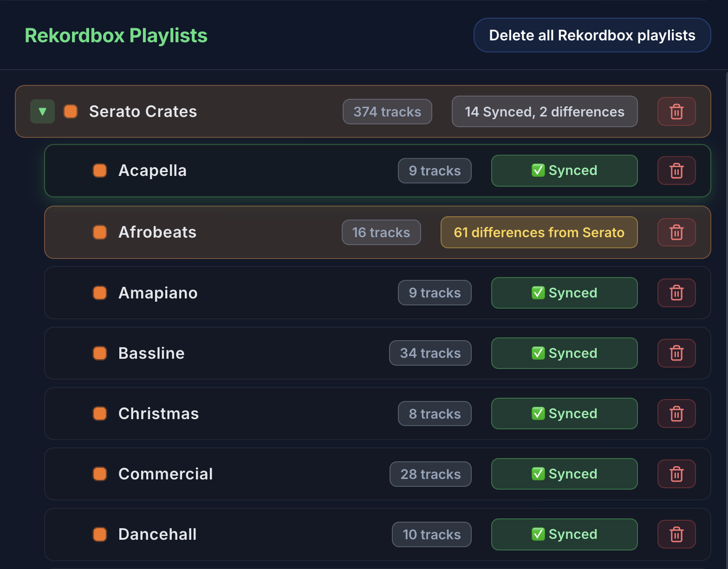Click the orange square beside Serato Crates
The height and width of the screenshot is (569, 728).
pyautogui.click(x=71, y=111)
